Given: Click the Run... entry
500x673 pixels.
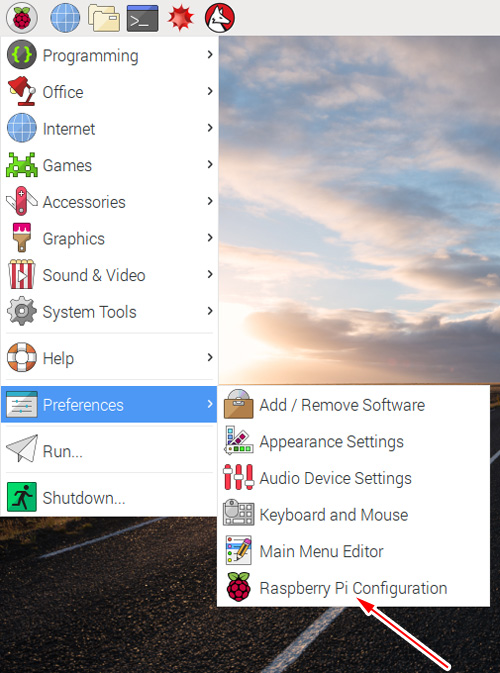Looking at the screenshot, I should (x=109, y=451).
